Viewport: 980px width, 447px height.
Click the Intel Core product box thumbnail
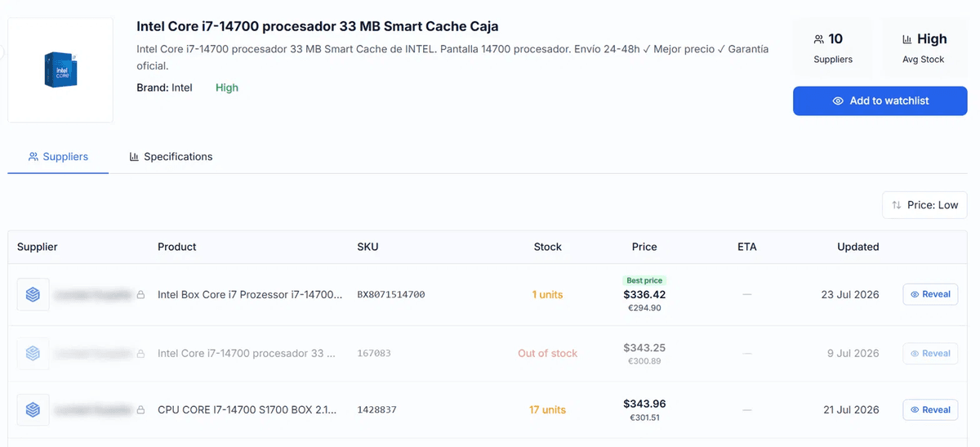(60, 70)
